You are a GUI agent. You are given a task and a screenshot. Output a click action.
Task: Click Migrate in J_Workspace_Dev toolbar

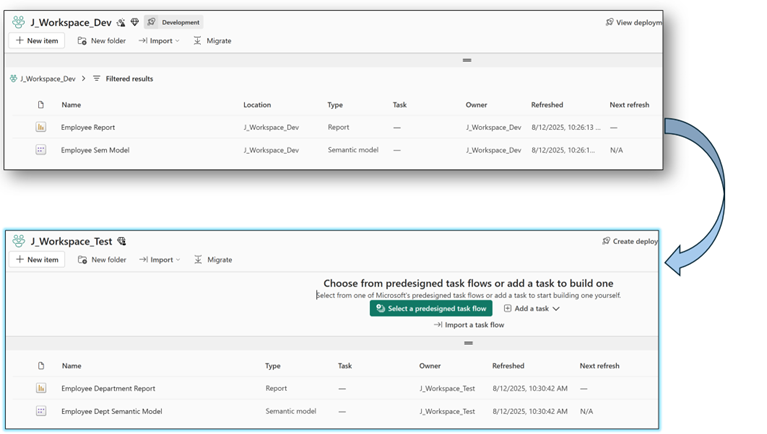click(x=212, y=41)
